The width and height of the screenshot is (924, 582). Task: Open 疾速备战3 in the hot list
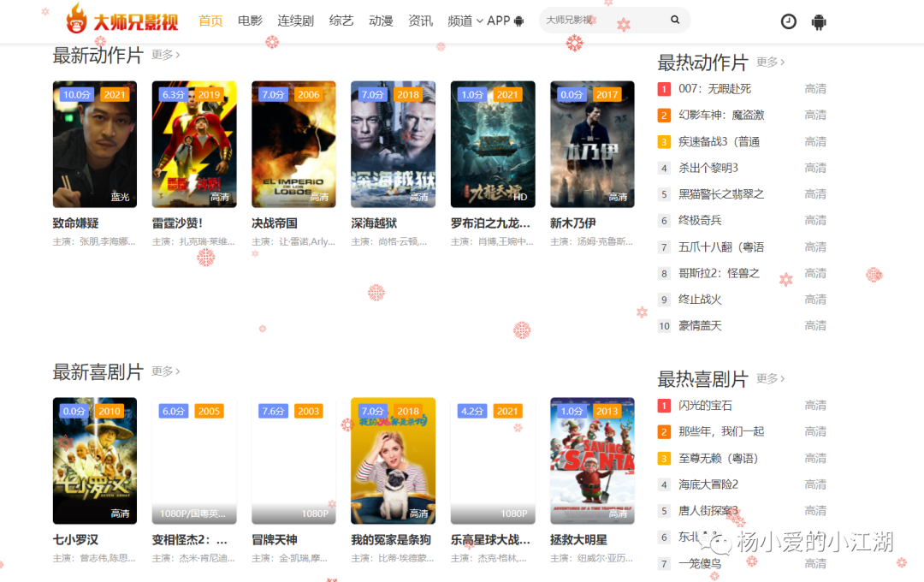[x=719, y=141]
